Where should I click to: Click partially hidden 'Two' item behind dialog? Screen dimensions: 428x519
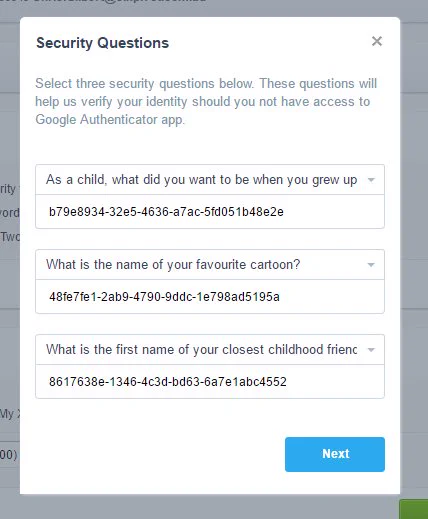point(10,237)
